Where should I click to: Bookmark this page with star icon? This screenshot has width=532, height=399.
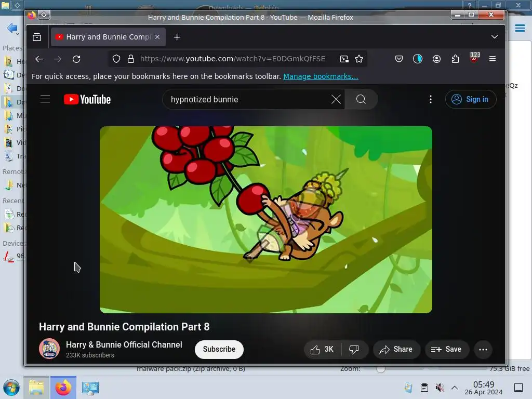pos(359,59)
